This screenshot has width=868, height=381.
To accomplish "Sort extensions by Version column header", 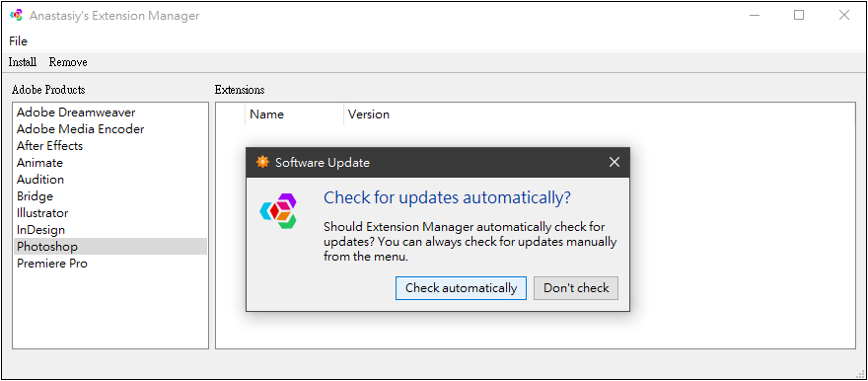I will (369, 114).
